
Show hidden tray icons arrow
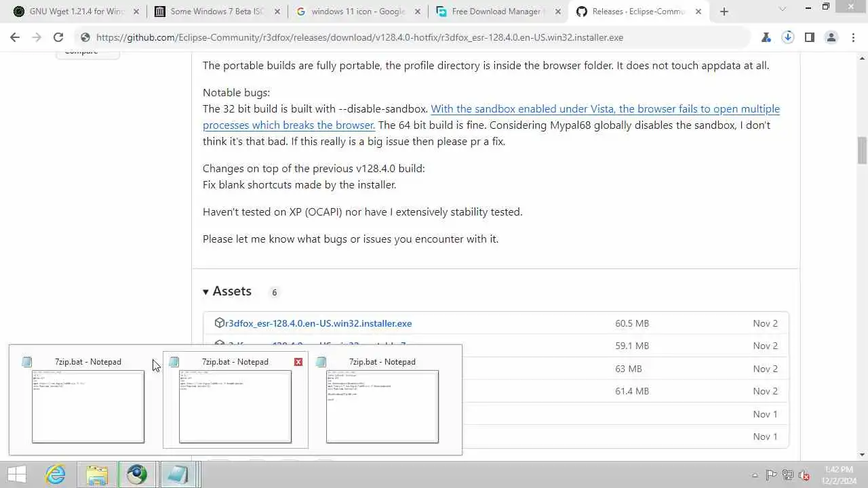pyautogui.click(x=755, y=475)
